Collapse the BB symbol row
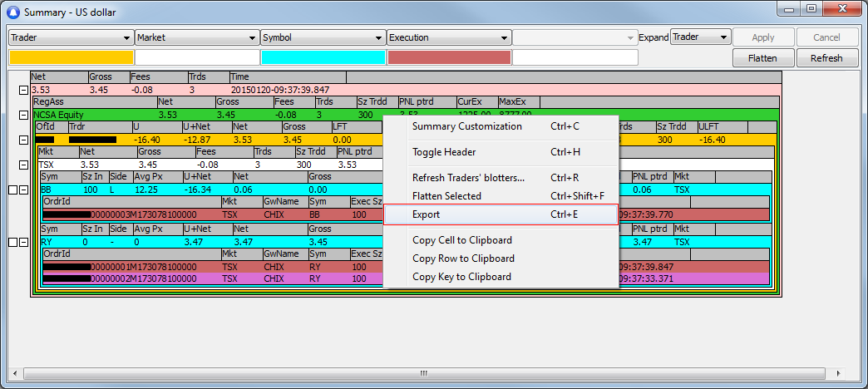The image size is (868, 389). (x=24, y=190)
